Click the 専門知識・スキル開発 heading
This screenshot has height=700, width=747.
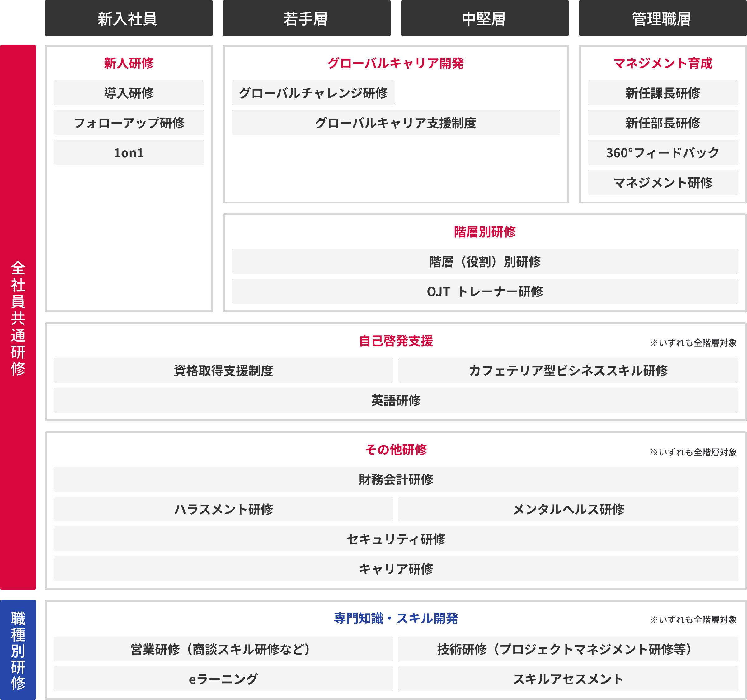396,618
